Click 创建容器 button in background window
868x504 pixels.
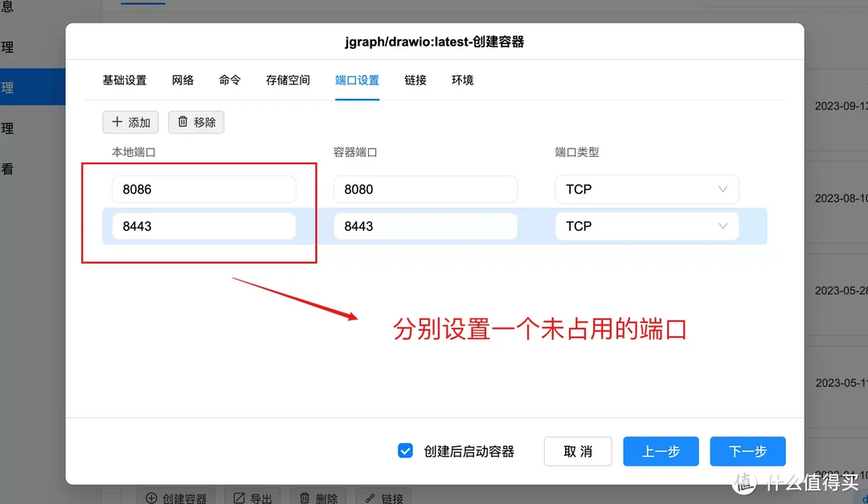coord(176,498)
